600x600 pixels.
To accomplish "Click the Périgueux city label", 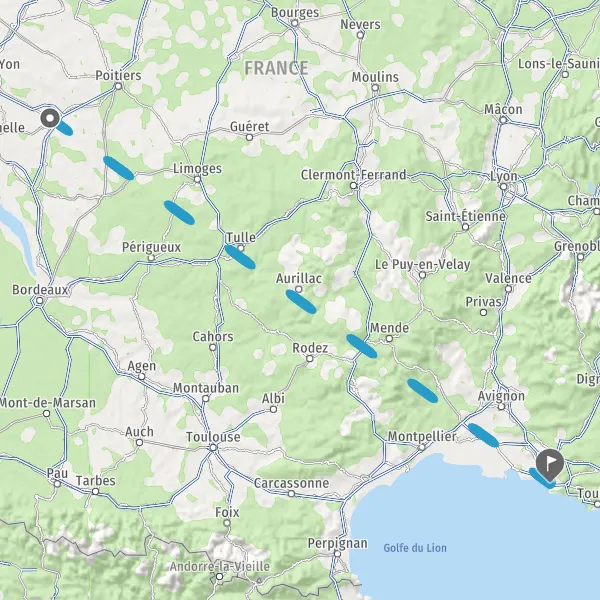I will point(152,247).
